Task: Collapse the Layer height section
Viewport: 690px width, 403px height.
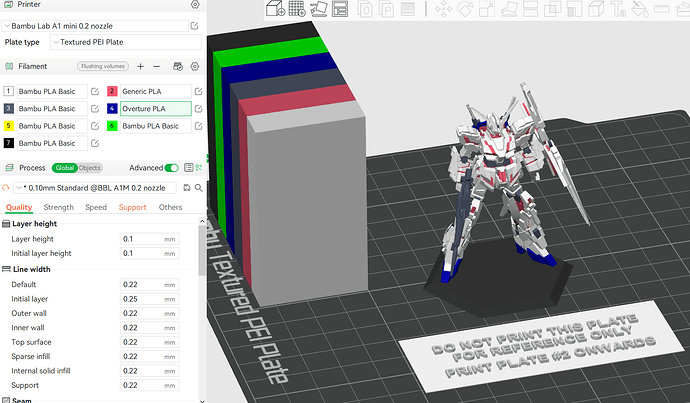Action: coord(34,223)
